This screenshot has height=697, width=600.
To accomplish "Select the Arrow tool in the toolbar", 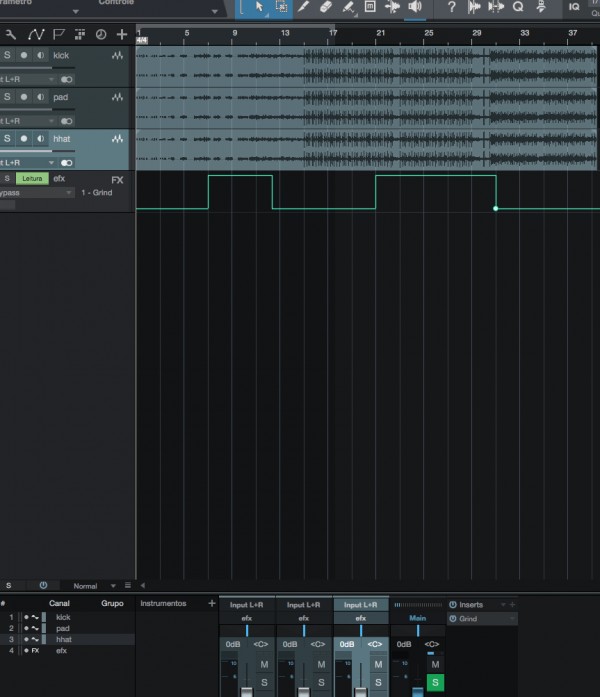I will coord(260,7).
